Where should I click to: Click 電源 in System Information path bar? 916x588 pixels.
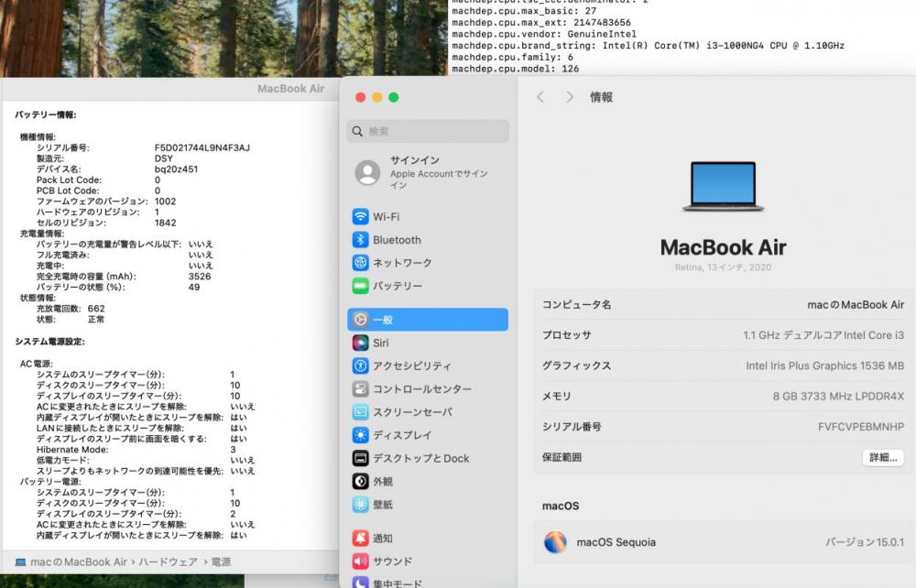click(221, 562)
